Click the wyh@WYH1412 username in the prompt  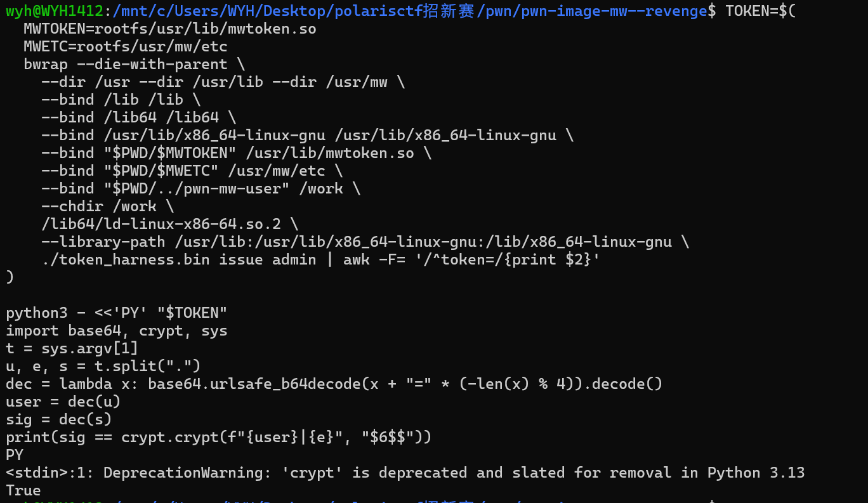pos(54,11)
